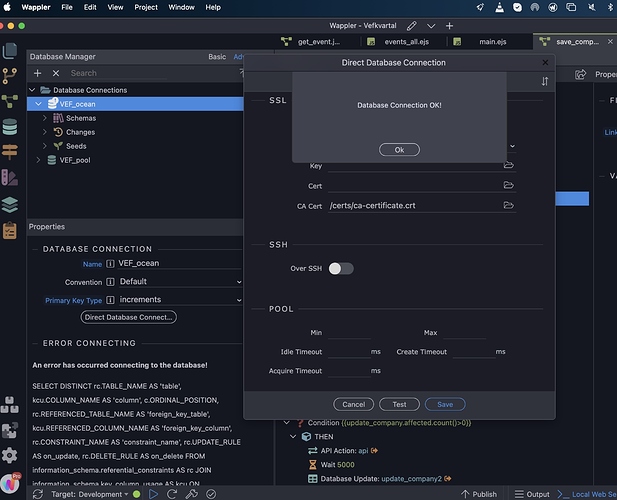The height and width of the screenshot is (500, 617).
Task: Open the project chevron dropdown in title bar
Action: (x=431, y=26)
